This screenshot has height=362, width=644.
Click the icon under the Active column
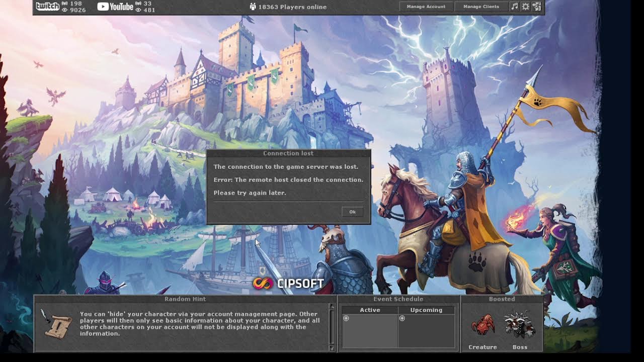point(346,318)
